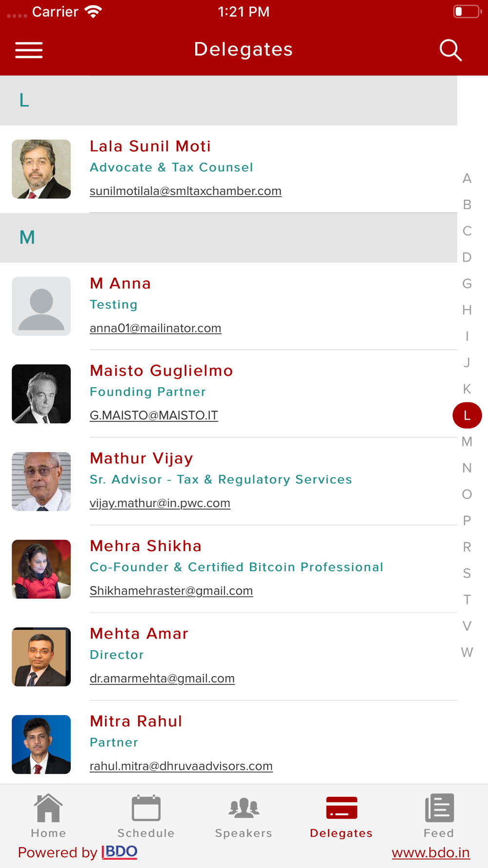Viewport: 488px width, 868px height.
Task: Jump to letter M in index
Action: click(x=467, y=442)
